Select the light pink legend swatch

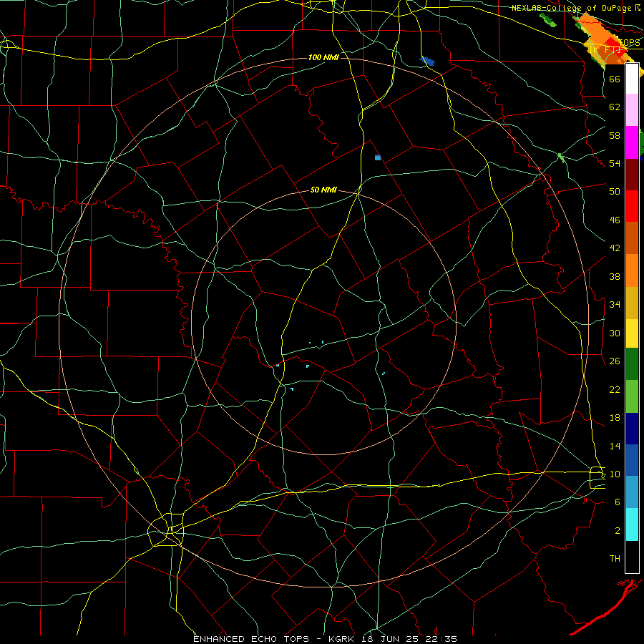click(x=632, y=110)
